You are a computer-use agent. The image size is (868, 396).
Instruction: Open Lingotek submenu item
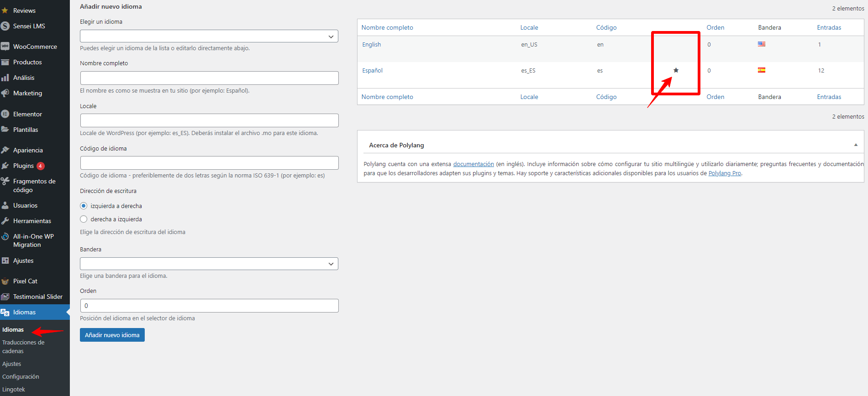[x=14, y=389]
